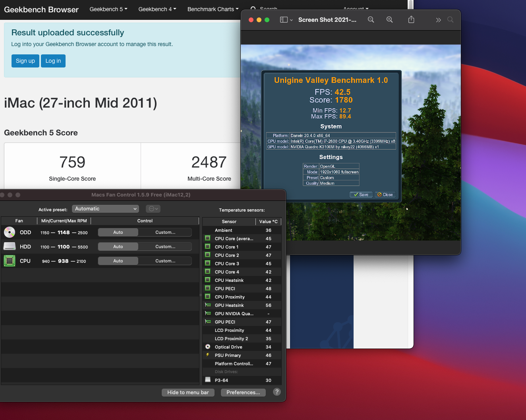The image size is (526, 420).
Task: Click Multi-Core Score 2487 value
Action: [209, 162]
